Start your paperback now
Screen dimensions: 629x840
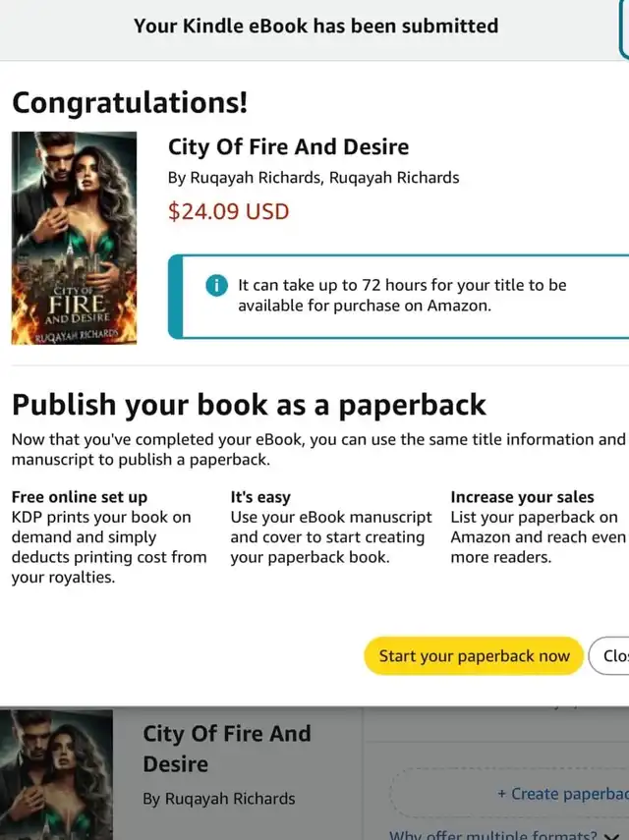click(474, 655)
